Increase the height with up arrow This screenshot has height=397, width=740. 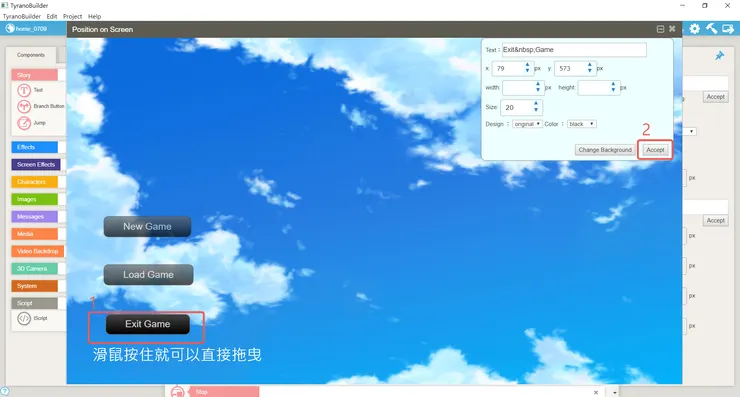(x=613, y=84)
